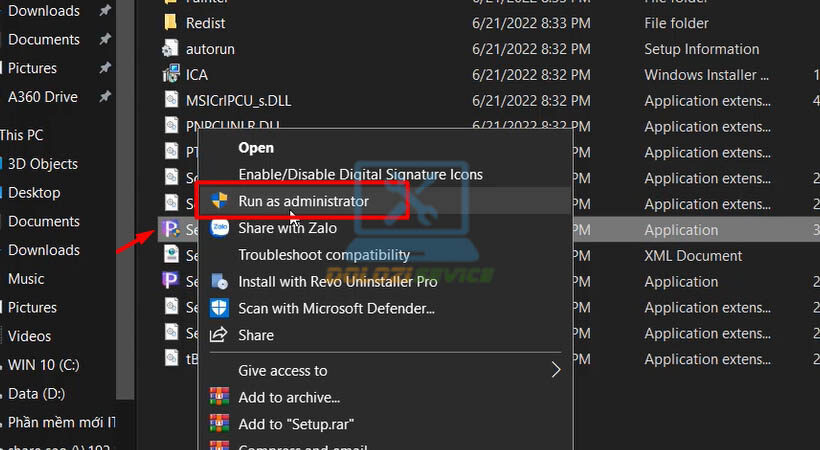Image resolution: width=820 pixels, height=450 pixels.
Task: Click Enable/Disable Digital Signature Icons
Action: coord(360,174)
